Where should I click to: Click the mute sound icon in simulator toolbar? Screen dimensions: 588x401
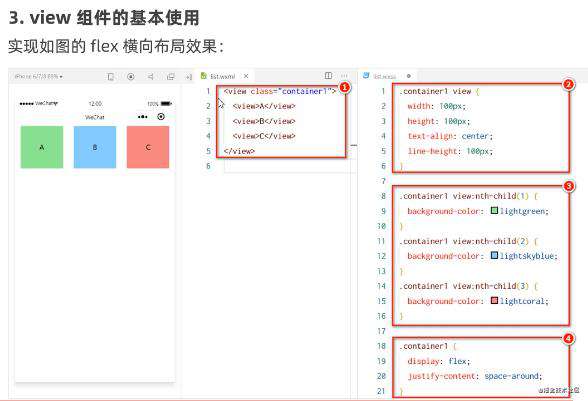151,77
